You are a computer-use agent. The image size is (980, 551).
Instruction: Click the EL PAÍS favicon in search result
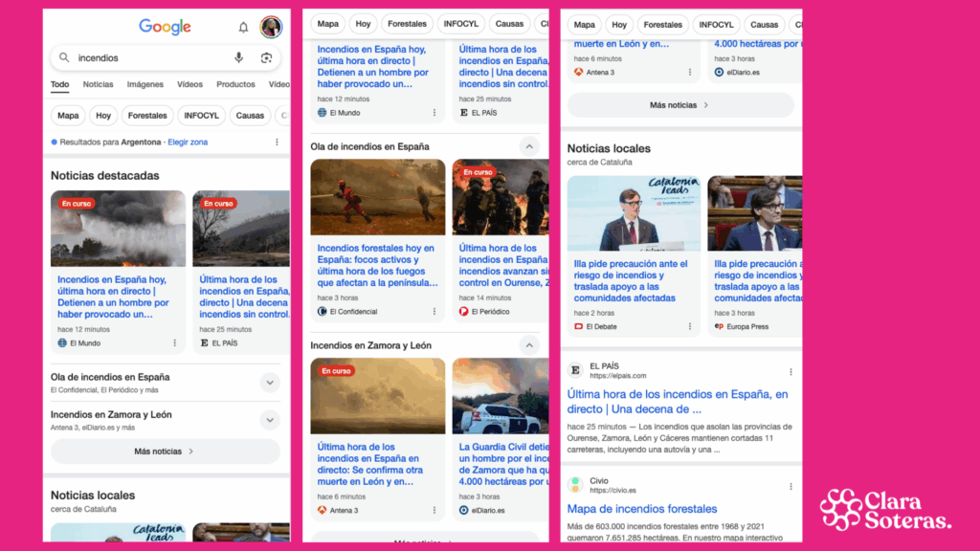click(575, 370)
